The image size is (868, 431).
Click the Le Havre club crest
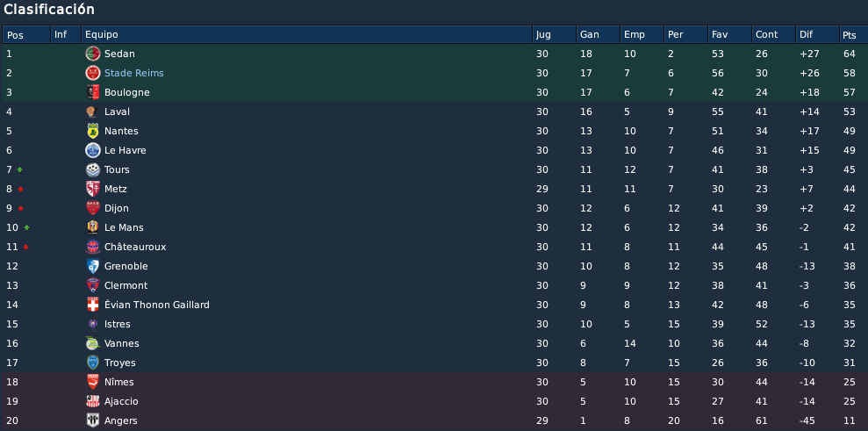[92, 150]
